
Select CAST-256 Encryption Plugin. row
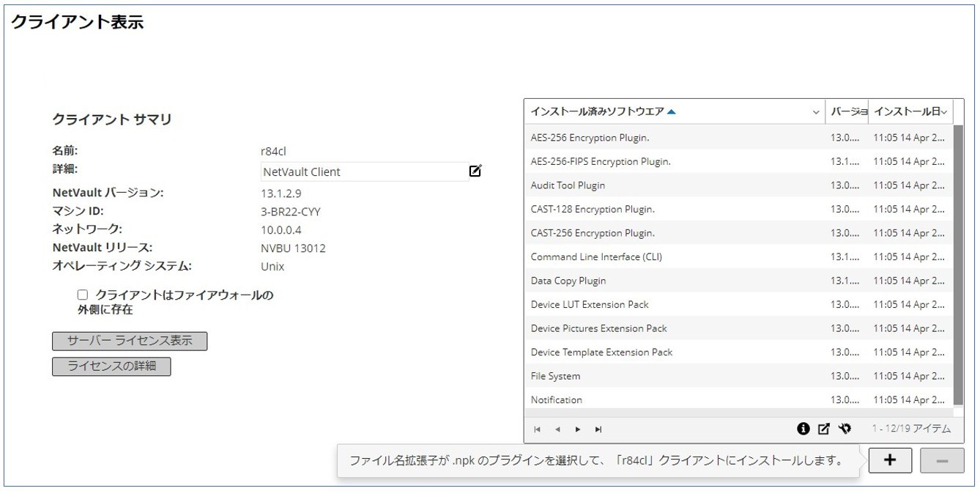click(739, 233)
